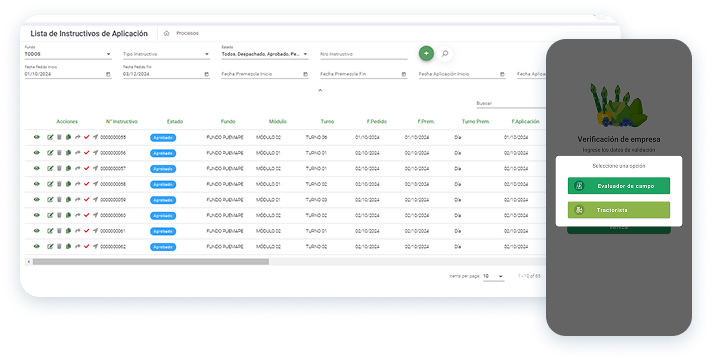View instructivo 0000000062 with eye icon
The height and width of the screenshot is (361, 712).
(37, 247)
